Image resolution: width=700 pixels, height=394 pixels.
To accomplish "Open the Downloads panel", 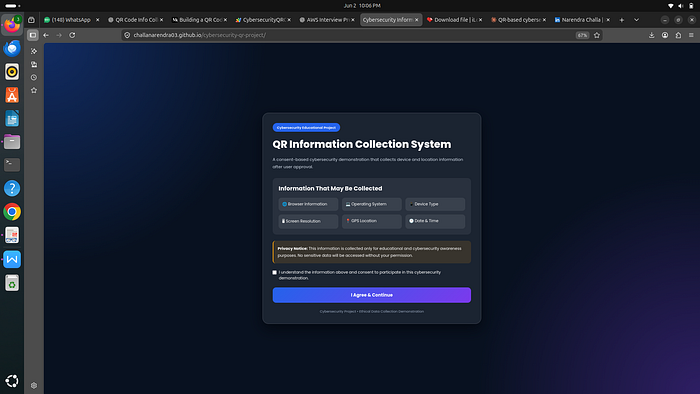I will (651, 35).
